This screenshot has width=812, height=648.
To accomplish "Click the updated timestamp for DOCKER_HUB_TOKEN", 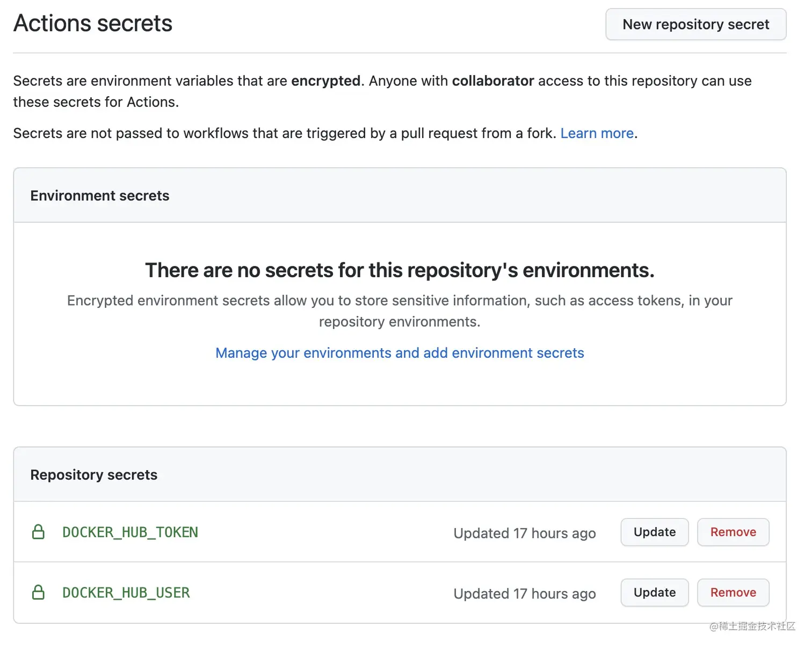I will click(x=524, y=533).
